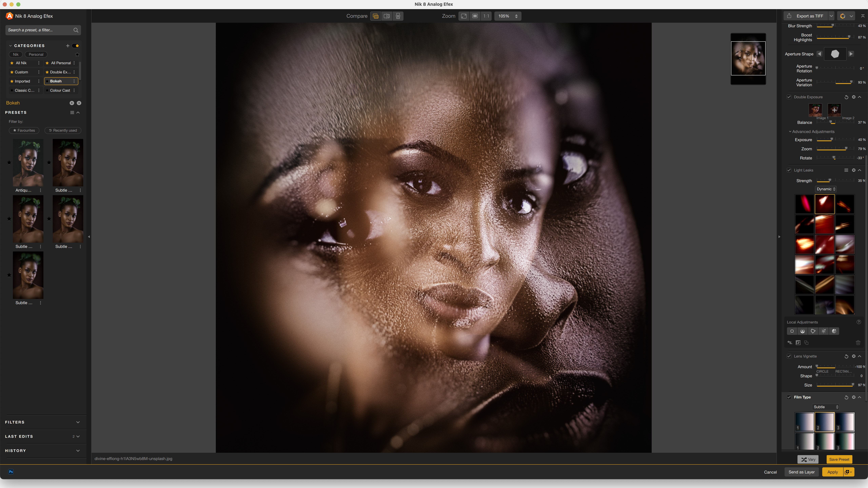Reset the Double Exposure filter
The width and height of the screenshot is (868, 488).
pyautogui.click(x=846, y=97)
